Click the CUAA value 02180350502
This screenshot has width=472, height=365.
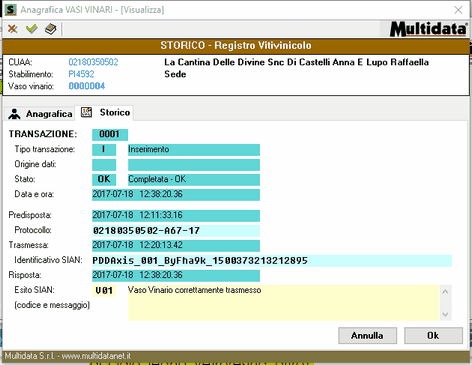tap(93, 62)
